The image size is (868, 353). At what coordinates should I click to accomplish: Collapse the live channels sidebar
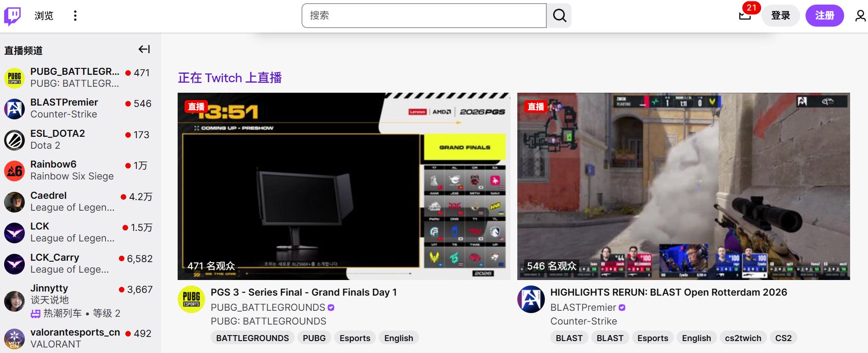(x=144, y=49)
